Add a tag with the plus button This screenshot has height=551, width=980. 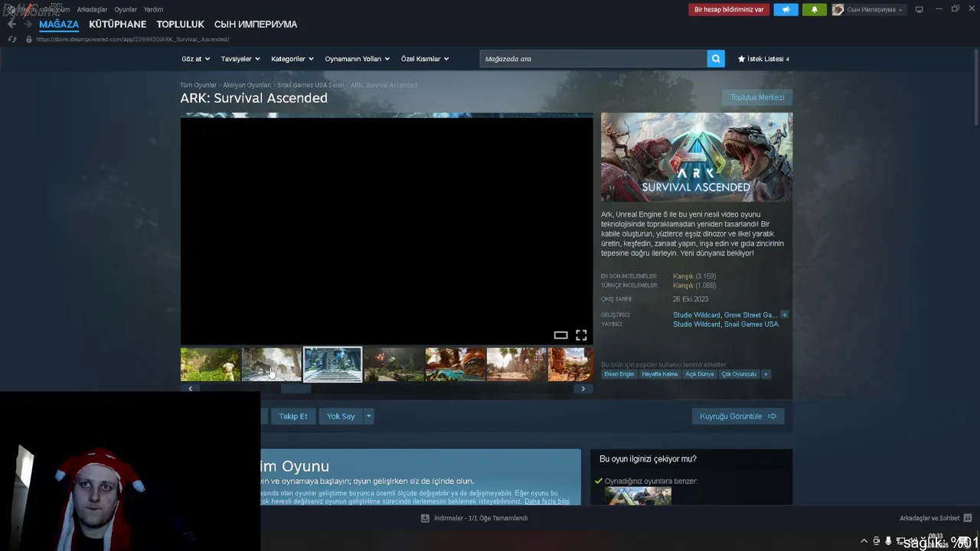click(766, 374)
